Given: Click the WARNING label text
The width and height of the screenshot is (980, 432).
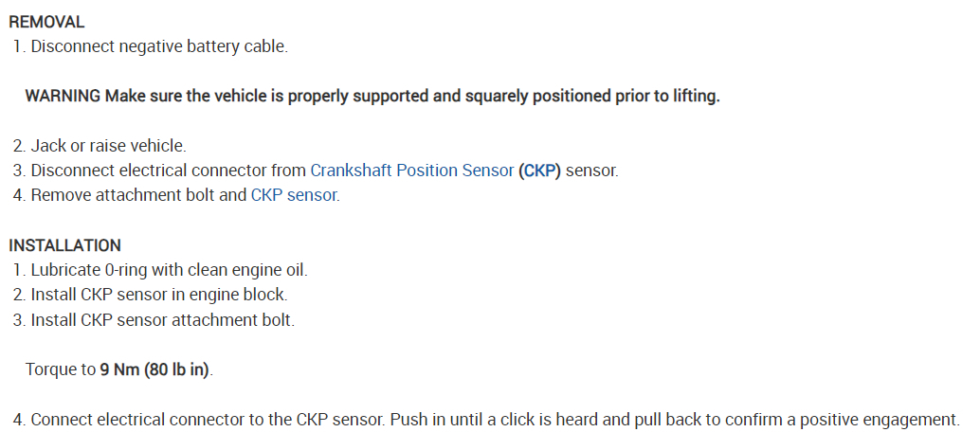Looking at the screenshot, I should (63, 97).
